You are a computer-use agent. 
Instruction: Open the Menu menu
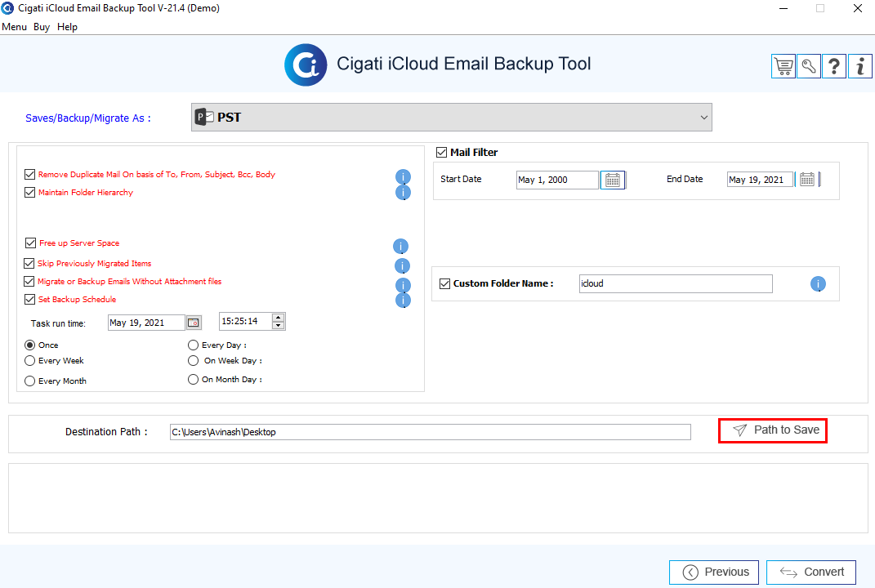[x=14, y=27]
